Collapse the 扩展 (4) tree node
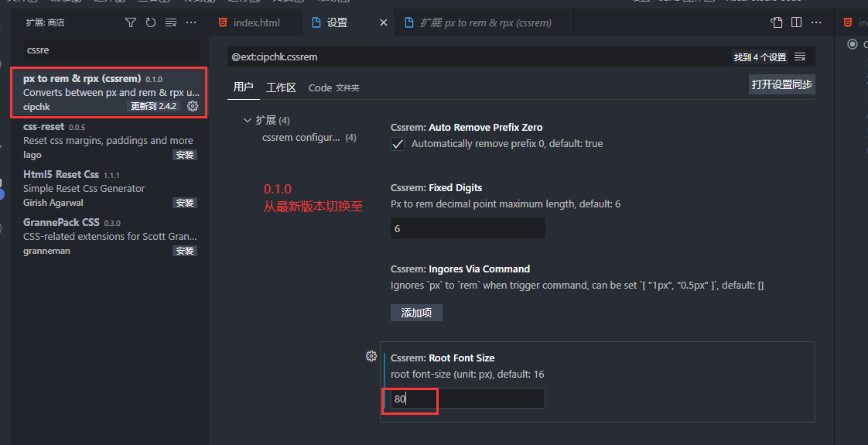Viewport: 868px width, 445px height. point(247,120)
